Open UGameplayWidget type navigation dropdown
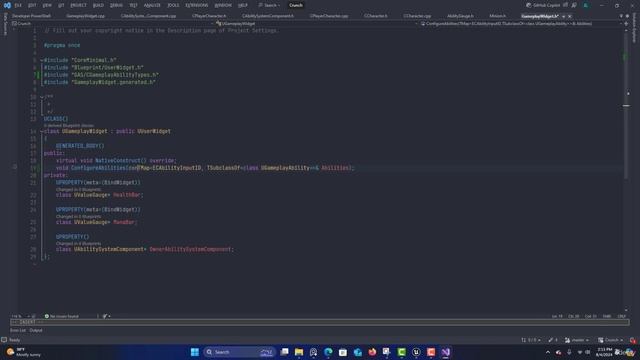Viewport: 640px width, 360px height. [316, 24]
